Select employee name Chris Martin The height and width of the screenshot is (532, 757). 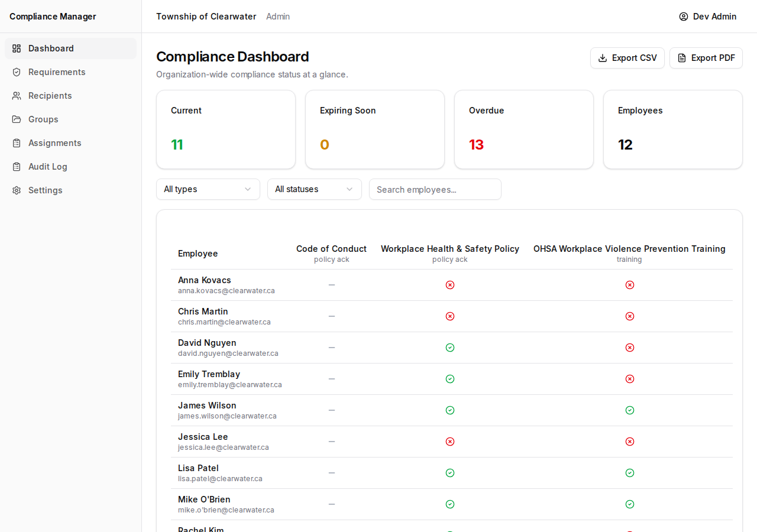tap(203, 312)
